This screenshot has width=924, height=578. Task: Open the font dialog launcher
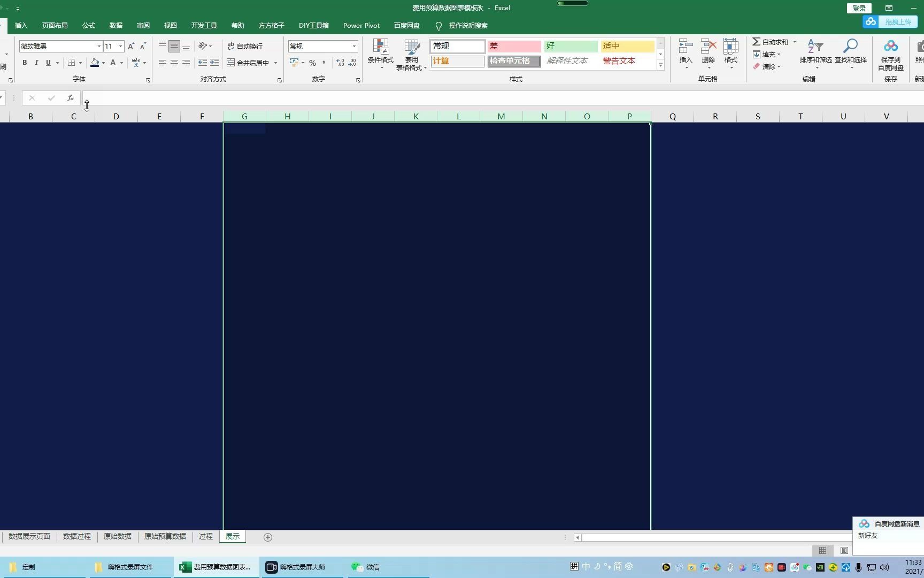148,80
